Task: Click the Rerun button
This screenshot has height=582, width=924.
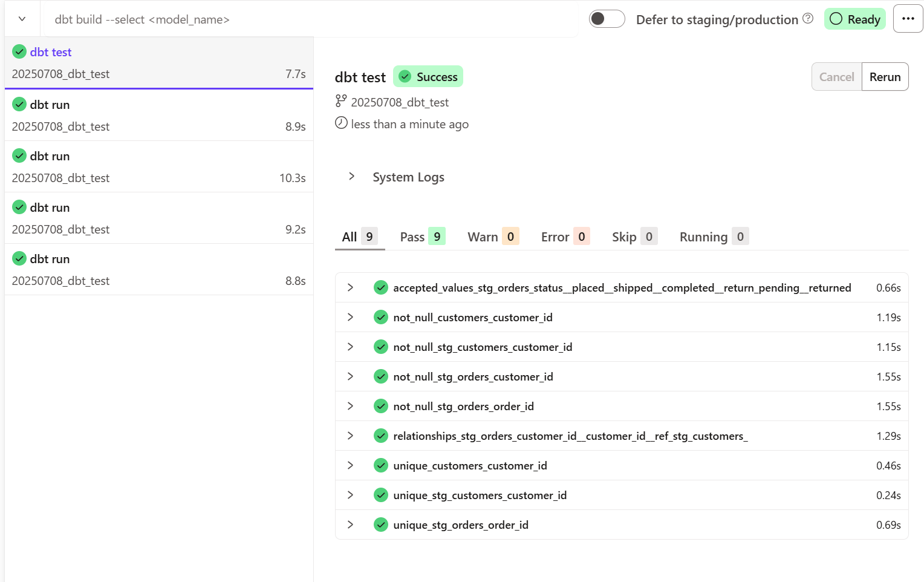Action: (885, 77)
